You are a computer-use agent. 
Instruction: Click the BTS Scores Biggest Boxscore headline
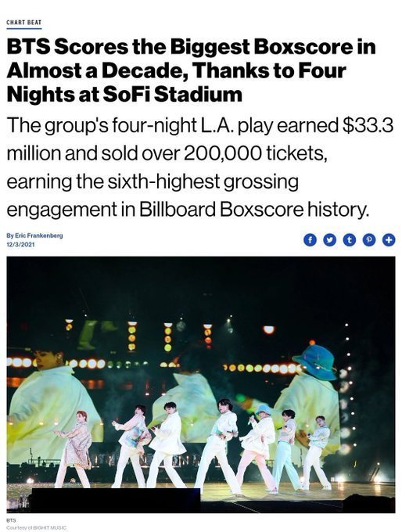[x=192, y=70]
